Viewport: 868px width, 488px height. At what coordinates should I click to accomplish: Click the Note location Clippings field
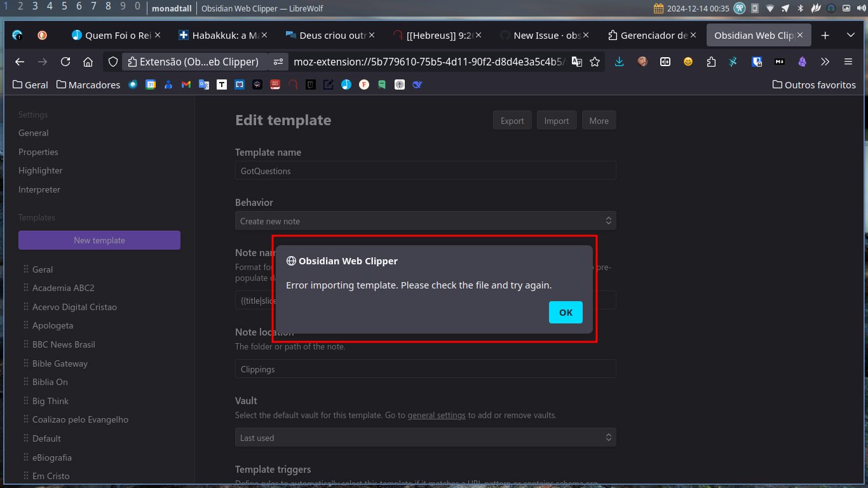click(425, 369)
